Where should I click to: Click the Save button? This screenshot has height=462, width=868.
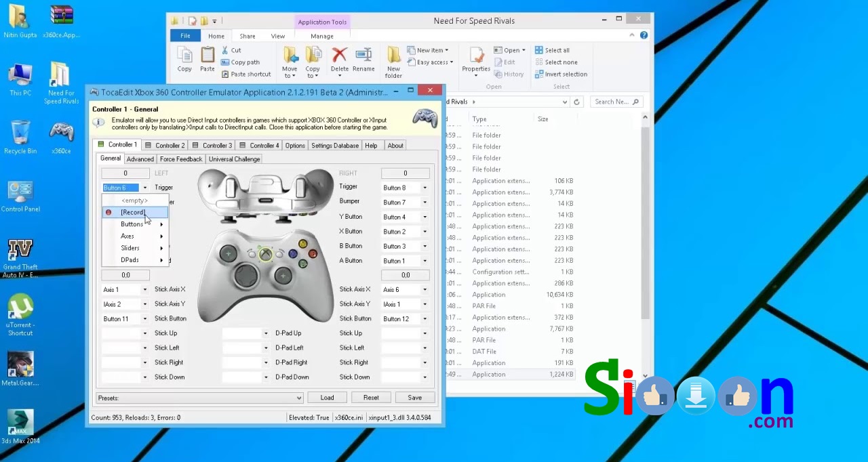pyautogui.click(x=414, y=398)
